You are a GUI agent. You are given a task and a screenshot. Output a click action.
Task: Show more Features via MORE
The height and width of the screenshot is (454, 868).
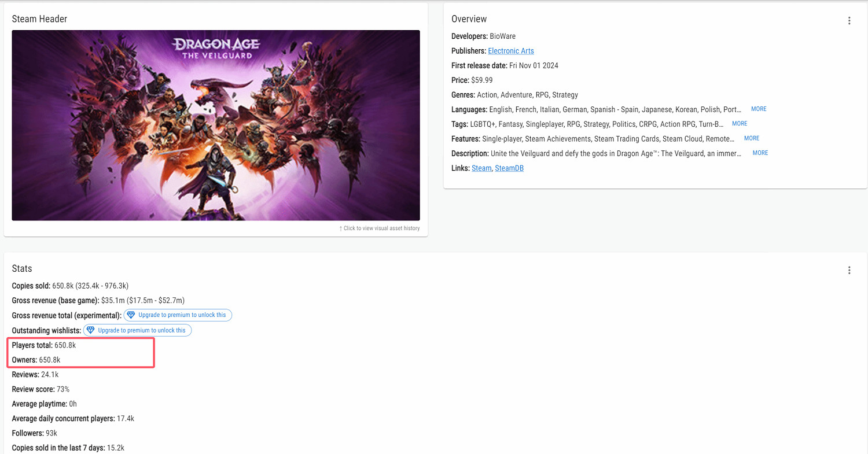click(x=751, y=138)
